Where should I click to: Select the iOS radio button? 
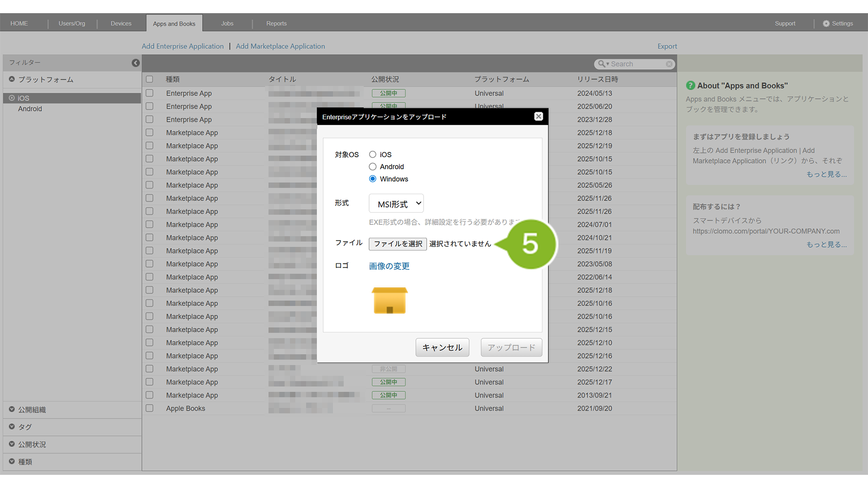372,155
